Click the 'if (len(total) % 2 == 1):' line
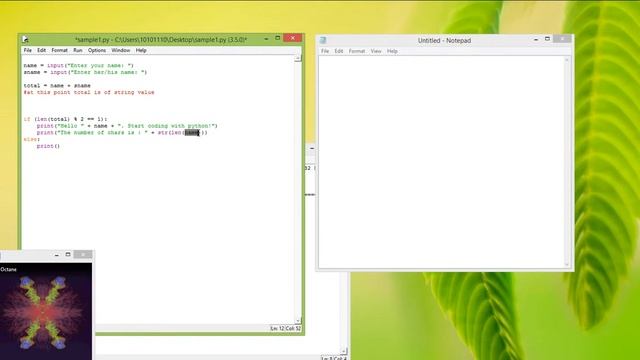The height and width of the screenshot is (360, 640). [x=65, y=119]
